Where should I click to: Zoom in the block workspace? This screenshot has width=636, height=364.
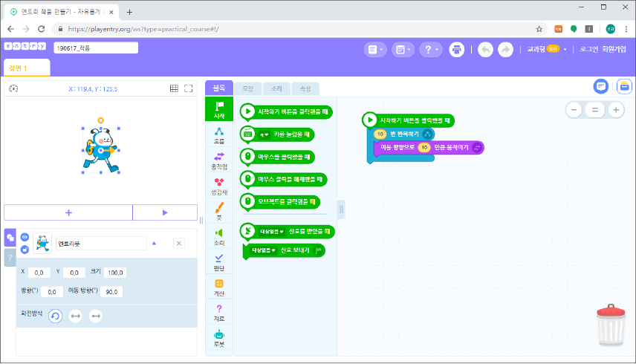tap(615, 110)
